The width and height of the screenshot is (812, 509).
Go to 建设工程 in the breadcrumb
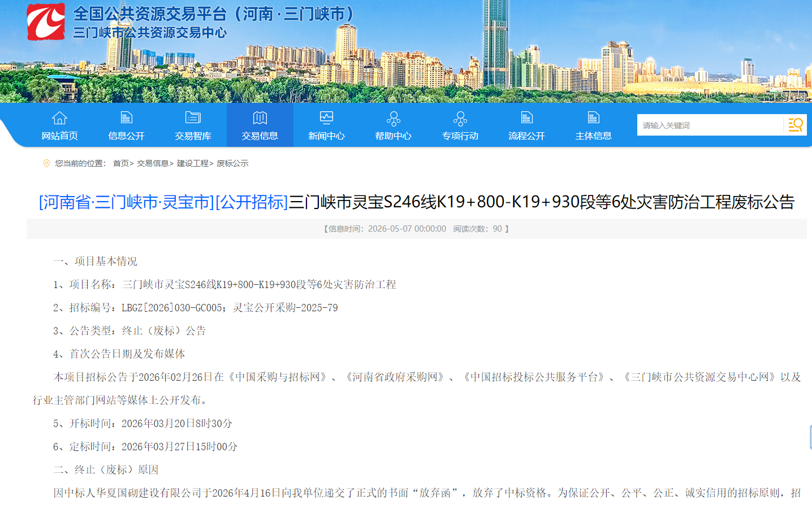(x=193, y=163)
